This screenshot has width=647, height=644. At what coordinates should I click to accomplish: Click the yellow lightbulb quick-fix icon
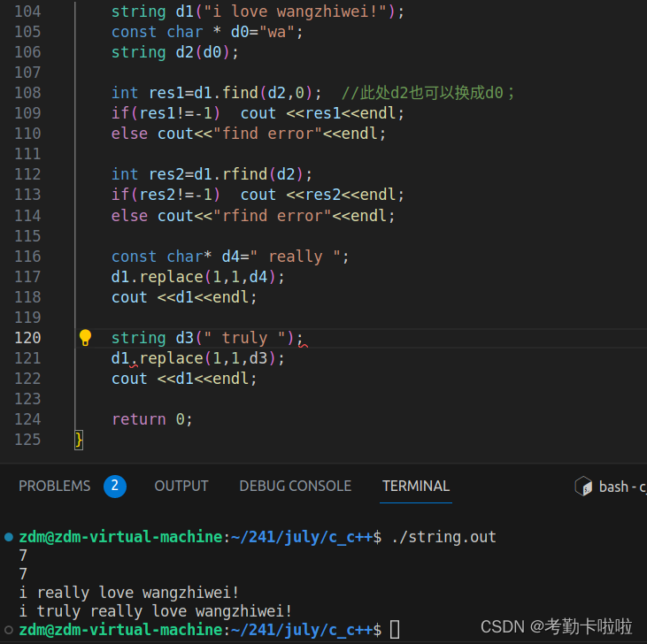pos(85,337)
